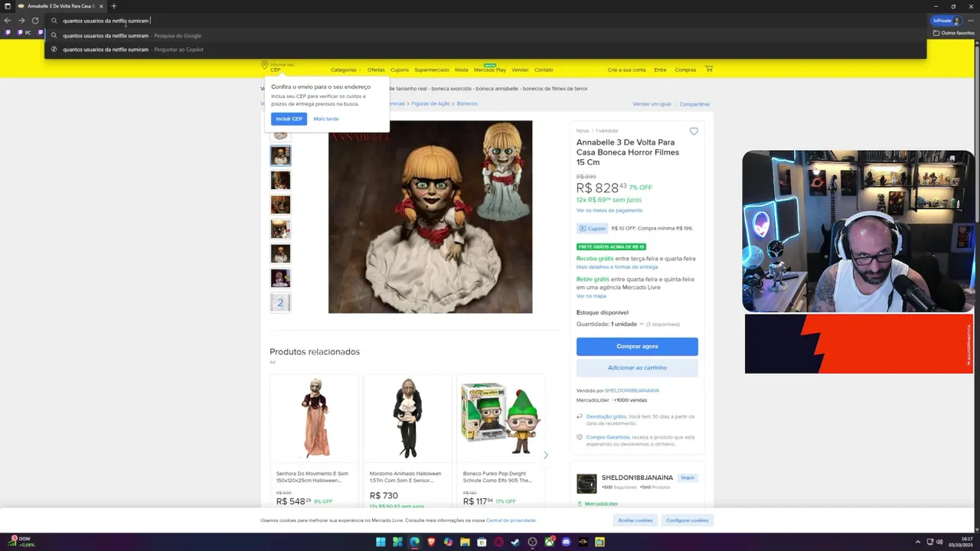Click the Comprar agora button
Viewport: 980px width, 551px height.
click(637, 347)
